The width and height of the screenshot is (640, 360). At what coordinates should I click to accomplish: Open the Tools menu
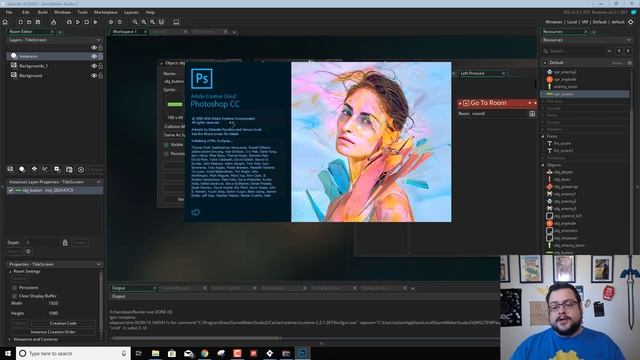click(82, 12)
